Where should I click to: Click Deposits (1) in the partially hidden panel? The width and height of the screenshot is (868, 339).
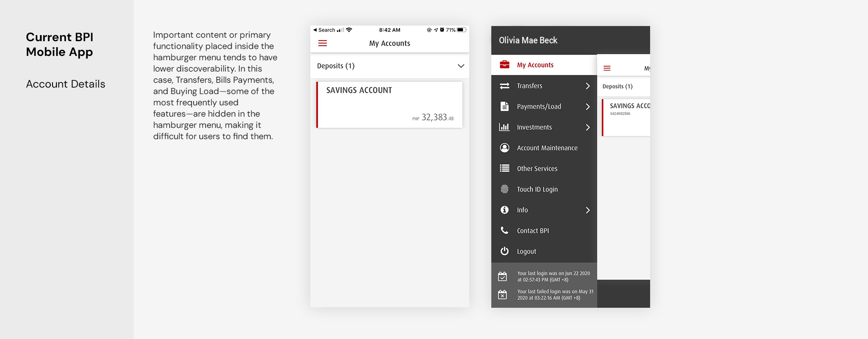tap(618, 86)
